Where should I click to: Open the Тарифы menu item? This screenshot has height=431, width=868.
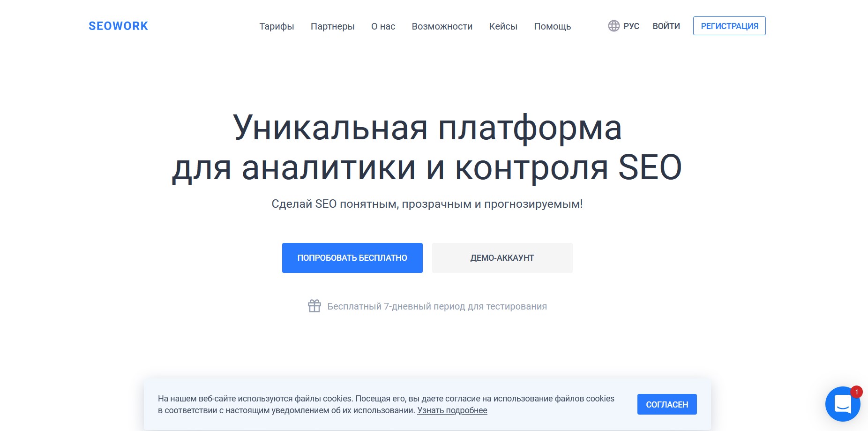tap(277, 26)
